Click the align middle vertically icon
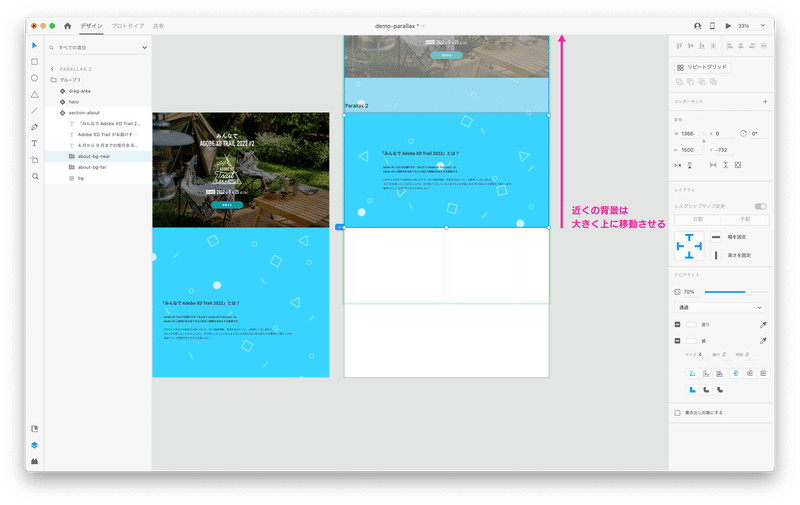Viewport: 800px width, 505px height. [690, 46]
